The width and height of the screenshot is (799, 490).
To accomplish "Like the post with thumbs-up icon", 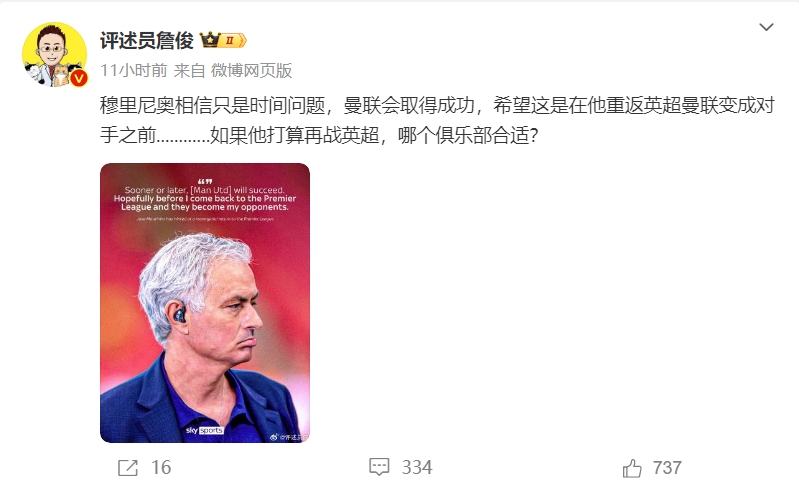I will [x=632, y=468].
